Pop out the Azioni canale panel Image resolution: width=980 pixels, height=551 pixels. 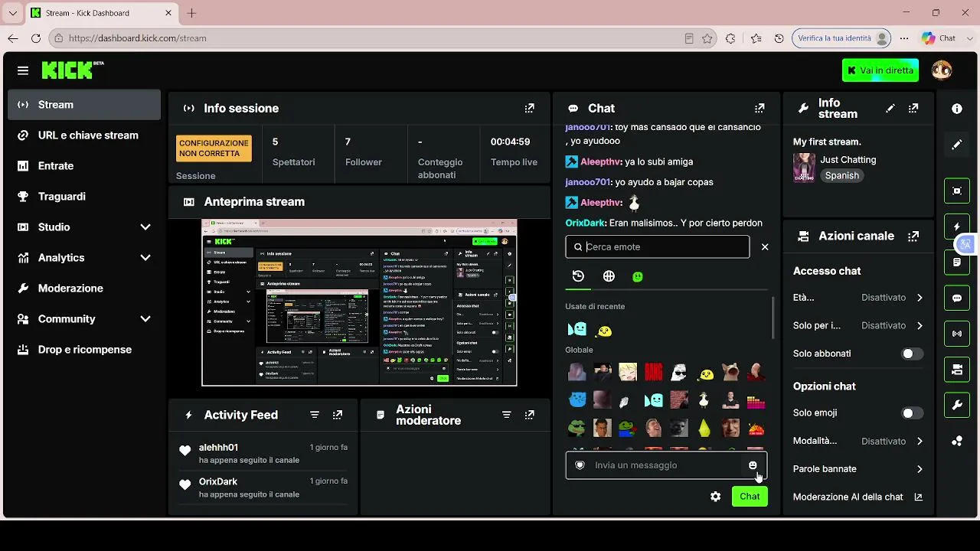pyautogui.click(x=913, y=236)
